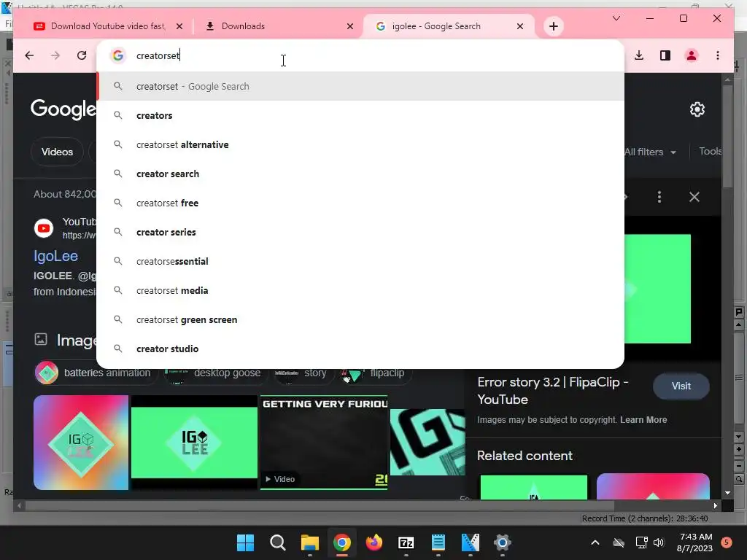
Task: Open File Explorer from the taskbar
Action: pos(309,542)
